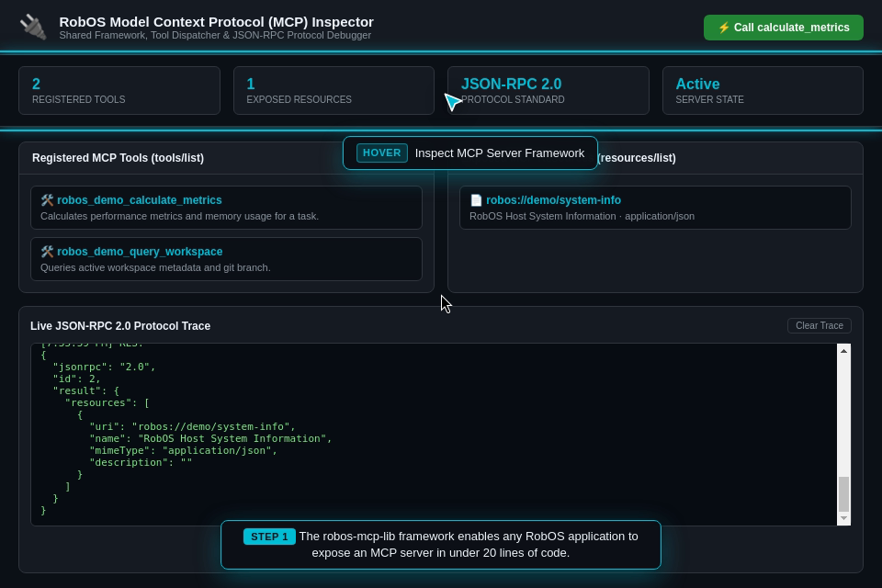Click the trace scrollbar up arrow
Screen dimensions: 882x588
(x=843, y=351)
